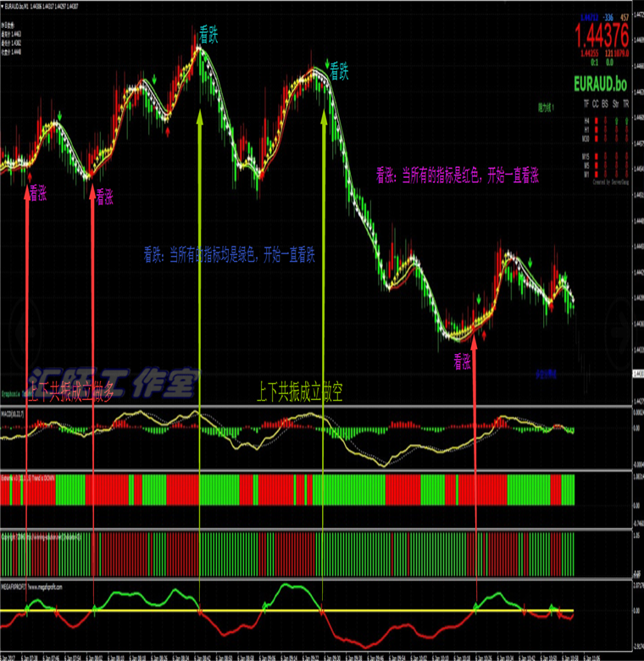Click the TR column header
The width and height of the screenshot is (644, 661).
coord(626,103)
